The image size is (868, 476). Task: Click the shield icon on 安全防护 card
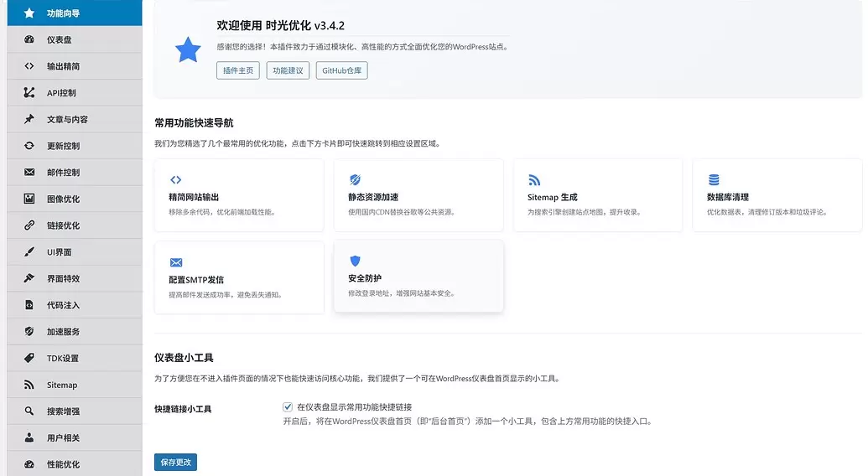point(355,261)
